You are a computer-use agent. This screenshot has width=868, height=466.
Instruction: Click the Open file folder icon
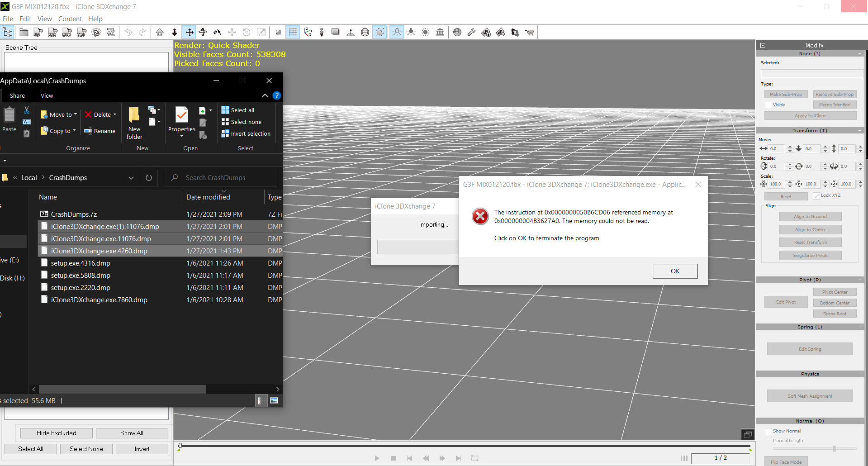[24, 32]
